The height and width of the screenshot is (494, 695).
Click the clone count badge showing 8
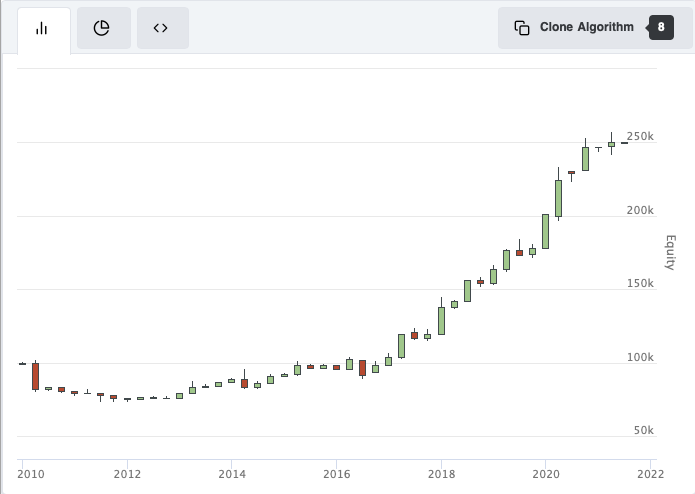[661, 28]
